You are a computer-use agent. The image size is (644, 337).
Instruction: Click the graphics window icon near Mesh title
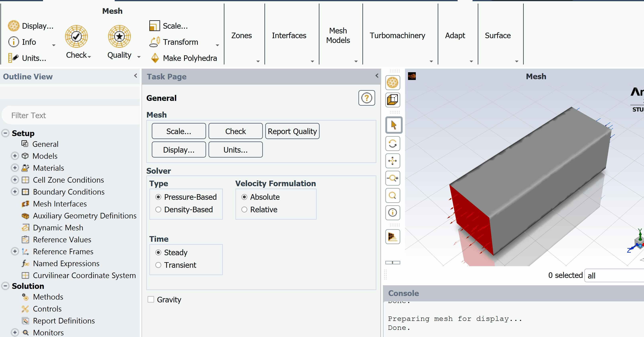coord(412,76)
